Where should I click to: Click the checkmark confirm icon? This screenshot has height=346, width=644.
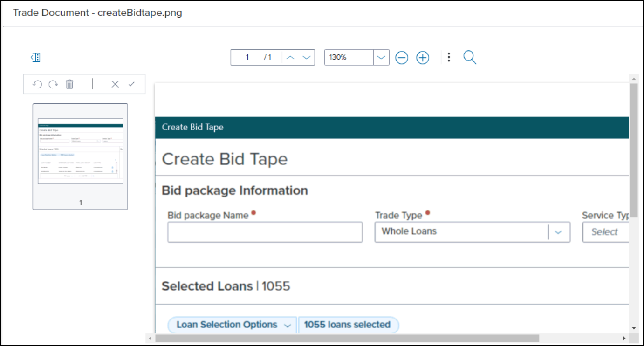click(131, 84)
